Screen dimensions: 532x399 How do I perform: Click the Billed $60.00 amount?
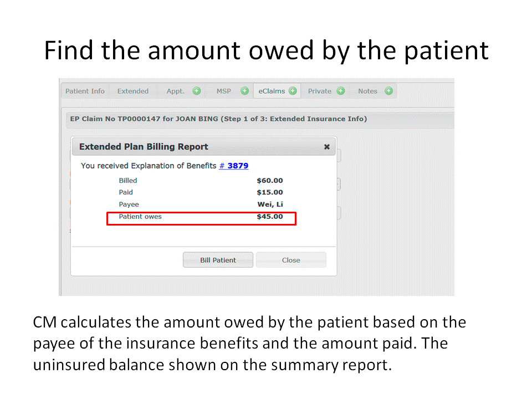point(270,181)
